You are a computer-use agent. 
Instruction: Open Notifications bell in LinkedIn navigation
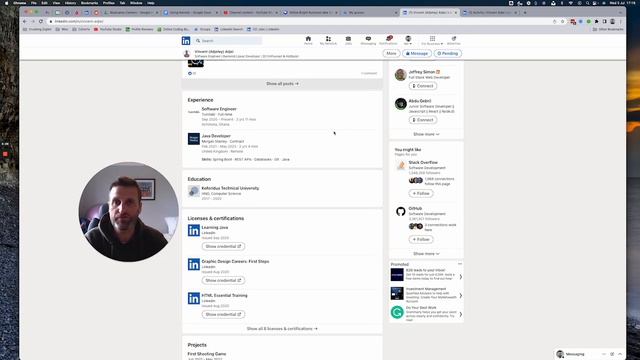tap(388, 40)
